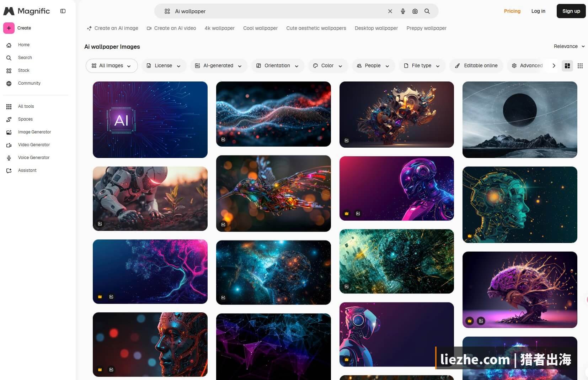Click the Sign up button

tap(571, 11)
